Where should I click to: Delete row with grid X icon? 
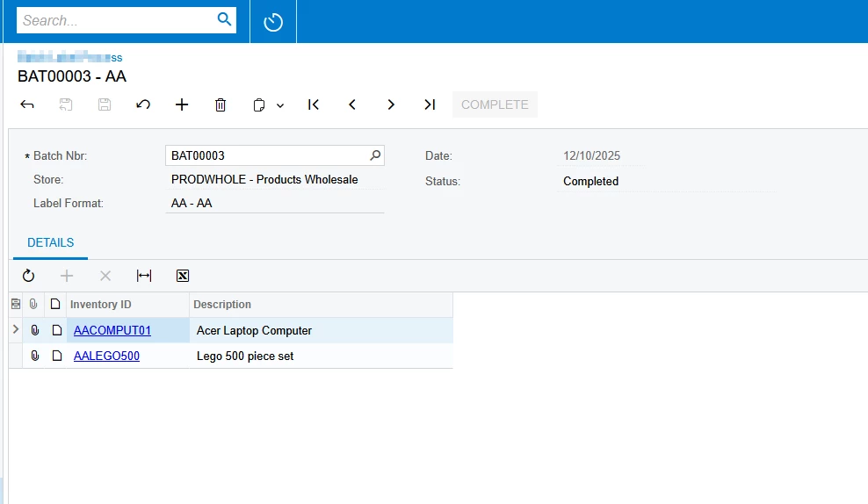(105, 276)
